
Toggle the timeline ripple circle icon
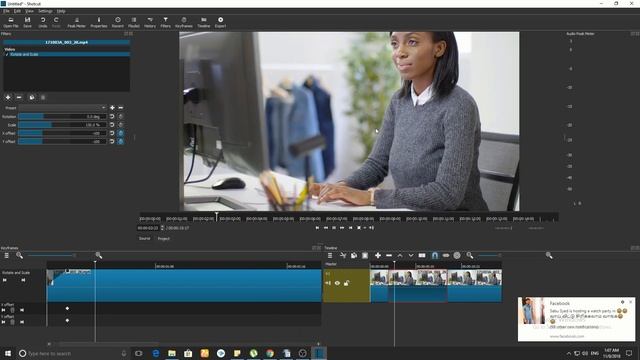(457, 256)
